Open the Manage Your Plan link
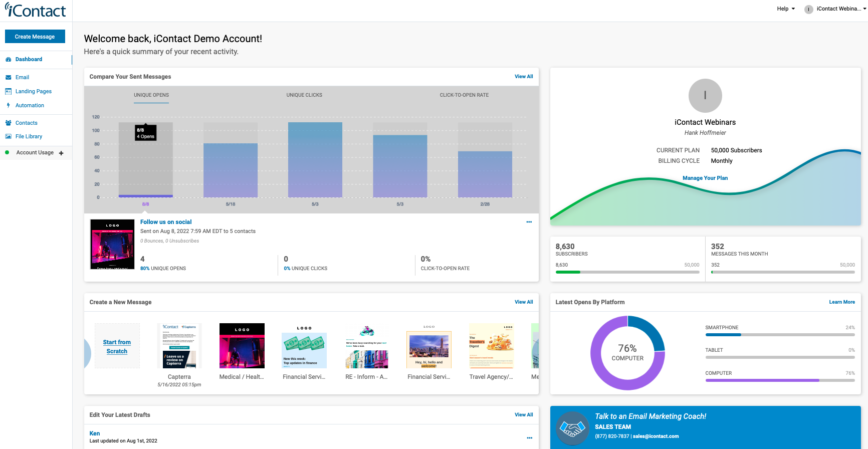This screenshot has width=868, height=449. tap(705, 178)
